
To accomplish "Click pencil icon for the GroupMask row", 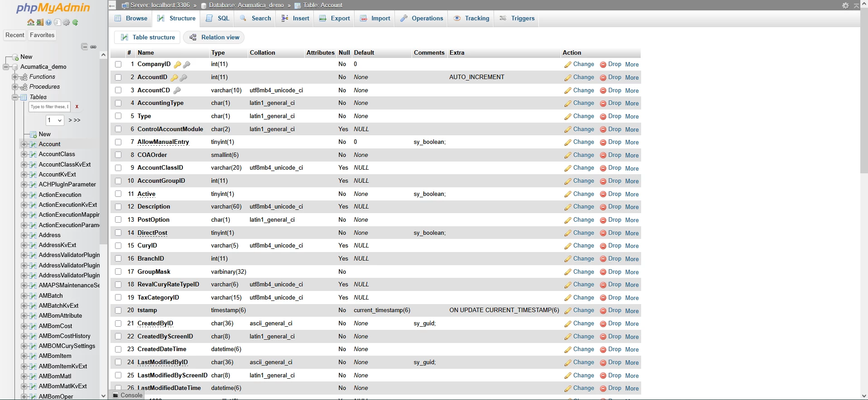I will 568,272.
